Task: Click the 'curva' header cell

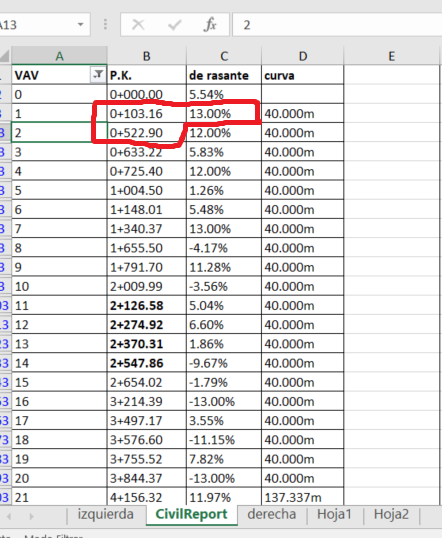Action: 302,75
